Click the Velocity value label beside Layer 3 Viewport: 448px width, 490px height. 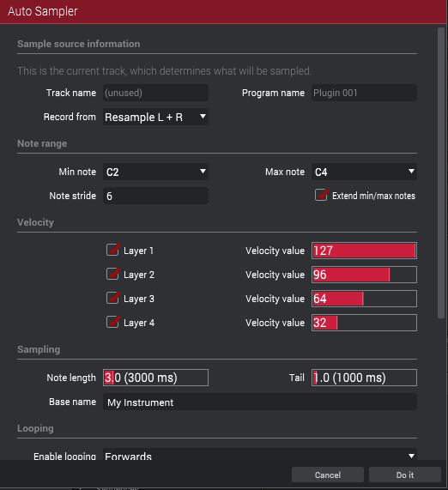tap(275, 299)
